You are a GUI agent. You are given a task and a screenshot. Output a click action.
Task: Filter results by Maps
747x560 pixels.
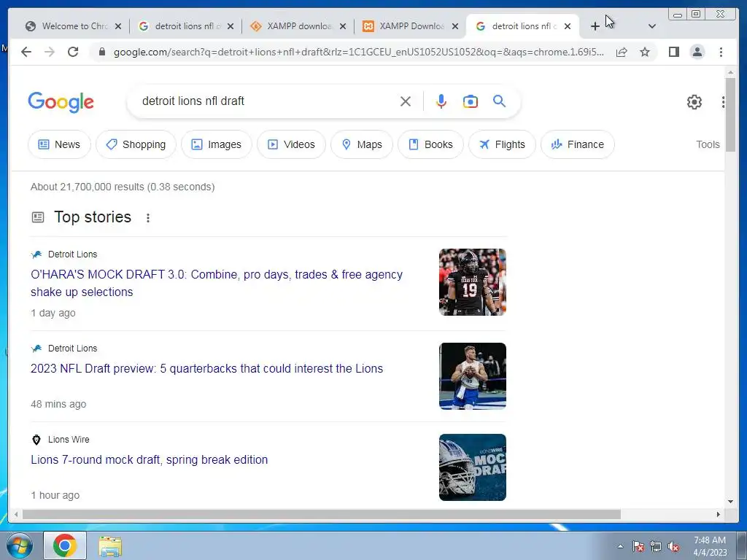pyautogui.click(x=362, y=144)
